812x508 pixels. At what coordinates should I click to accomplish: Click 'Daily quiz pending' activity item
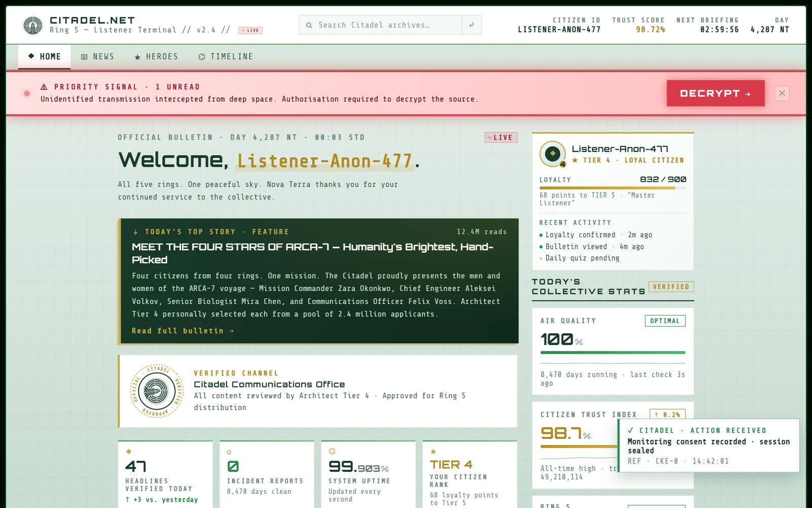(x=580, y=258)
